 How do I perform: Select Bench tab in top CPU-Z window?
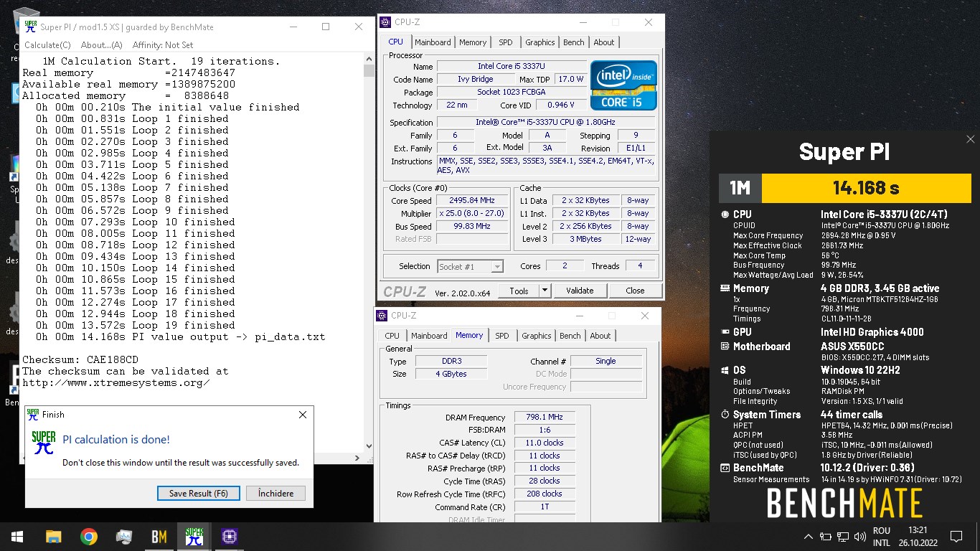[573, 42]
